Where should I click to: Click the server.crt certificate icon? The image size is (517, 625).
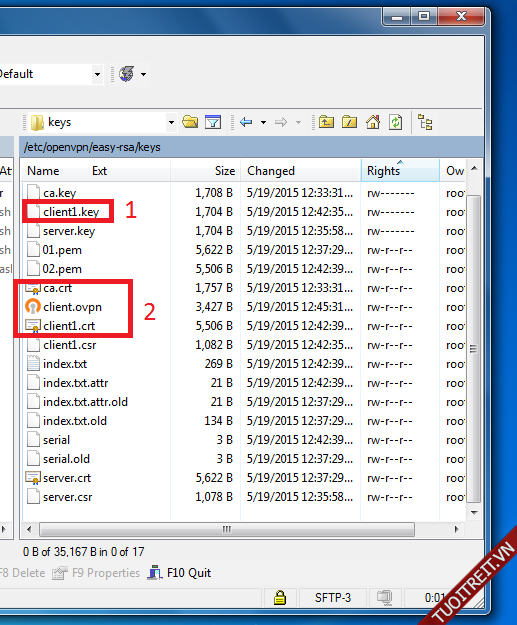(x=33, y=478)
